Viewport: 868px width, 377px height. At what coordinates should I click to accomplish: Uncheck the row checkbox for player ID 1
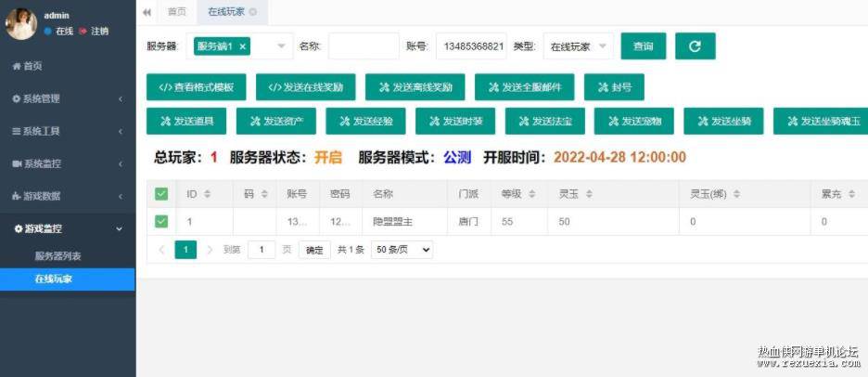(x=161, y=222)
